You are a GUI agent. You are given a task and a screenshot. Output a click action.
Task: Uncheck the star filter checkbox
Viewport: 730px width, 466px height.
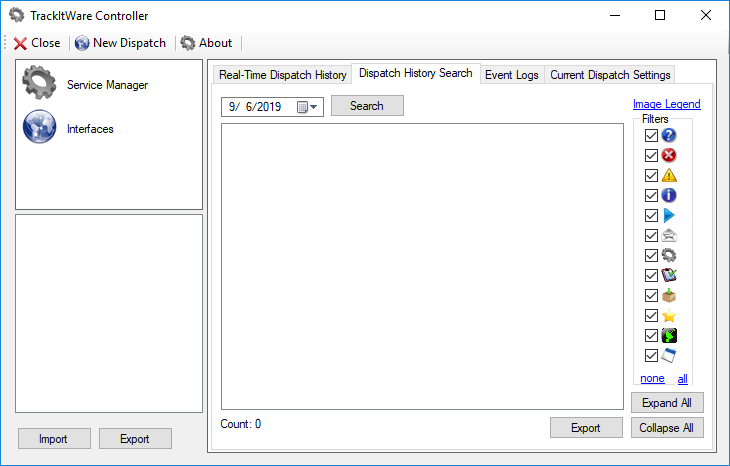651,316
